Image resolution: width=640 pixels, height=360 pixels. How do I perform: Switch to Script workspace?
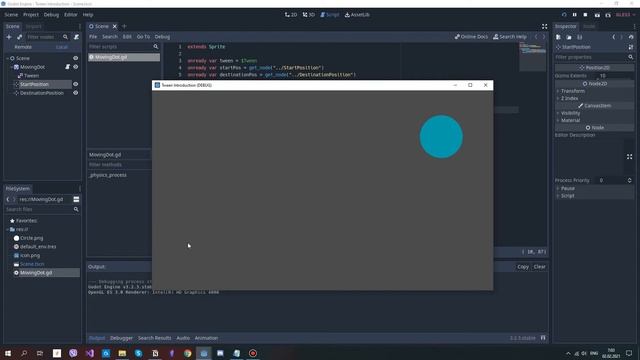329,15
